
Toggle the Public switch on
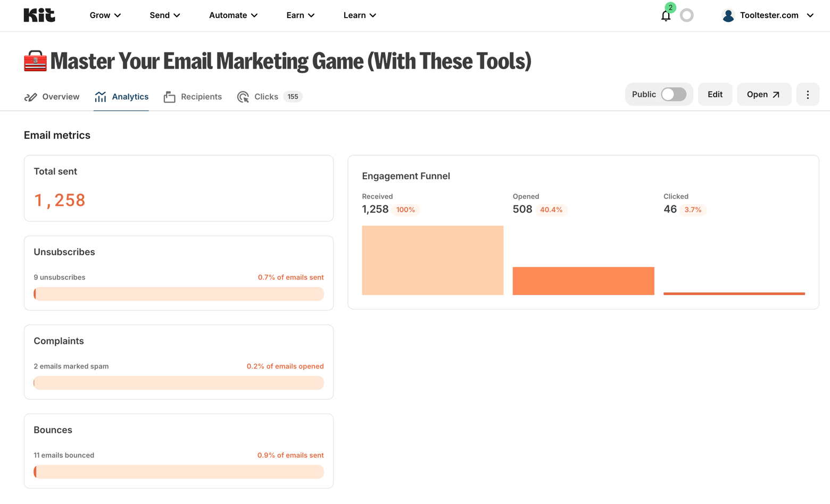(673, 95)
